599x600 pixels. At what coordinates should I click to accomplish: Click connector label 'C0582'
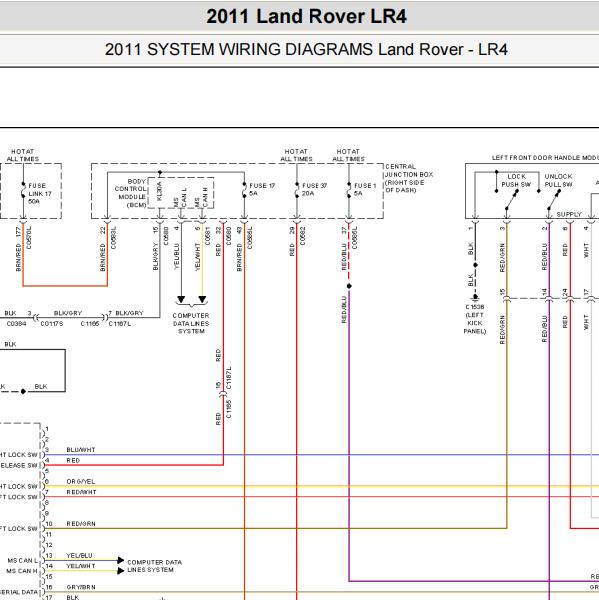click(302, 236)
